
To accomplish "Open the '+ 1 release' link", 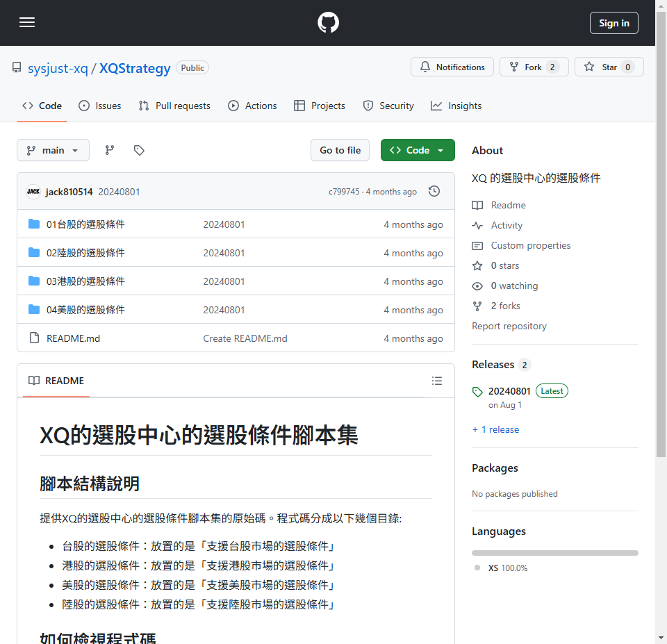I will click(x=496, y=429).
